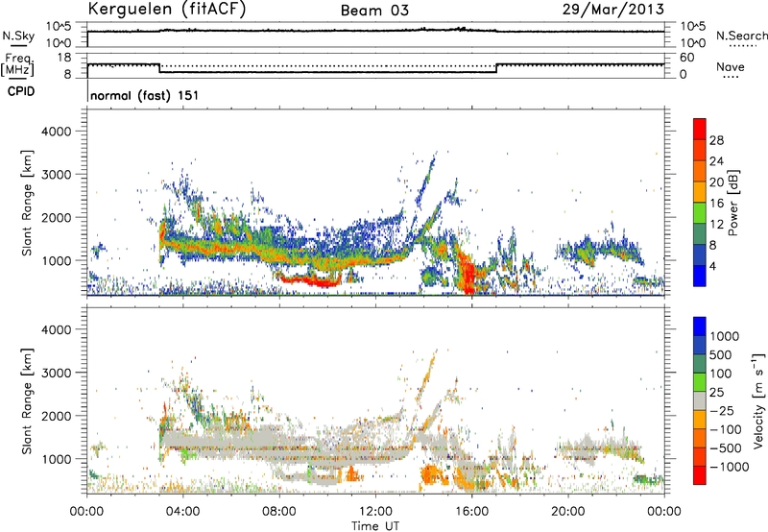Screen dimensions: 768x532
Task: Click the red segment of Power colorbar
Action: pos(700,129)
